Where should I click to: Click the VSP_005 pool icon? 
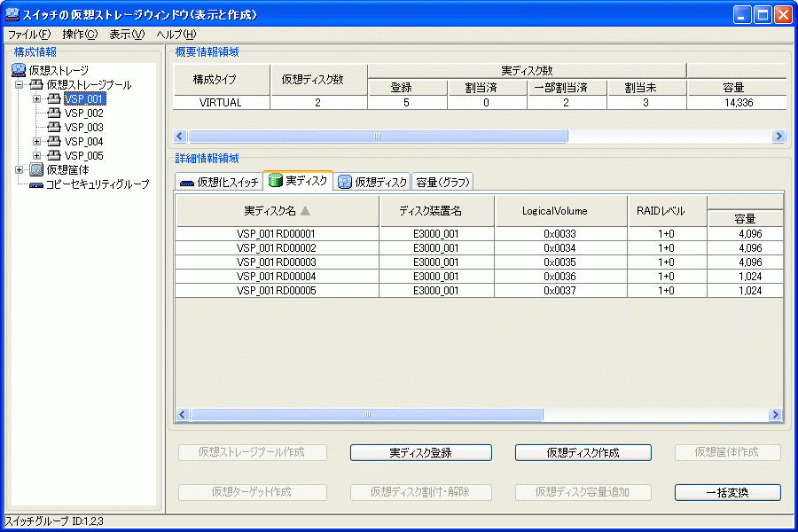point(54,156)
